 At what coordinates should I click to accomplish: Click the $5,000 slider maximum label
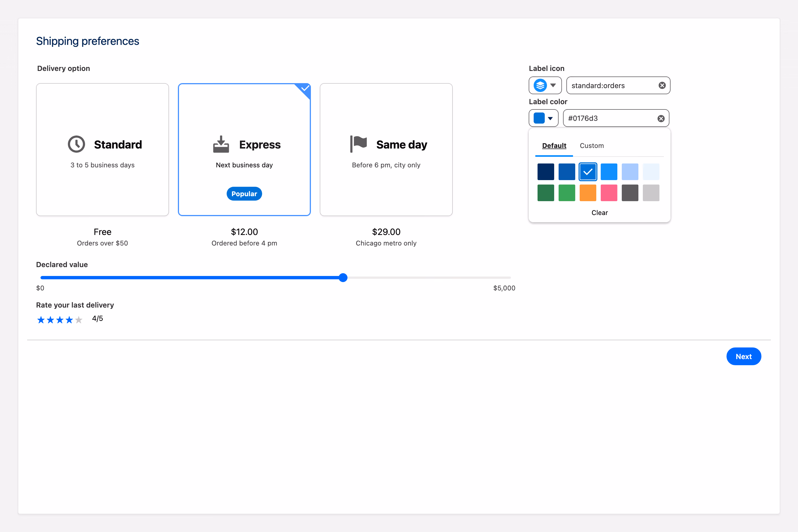tap(504, 288)
